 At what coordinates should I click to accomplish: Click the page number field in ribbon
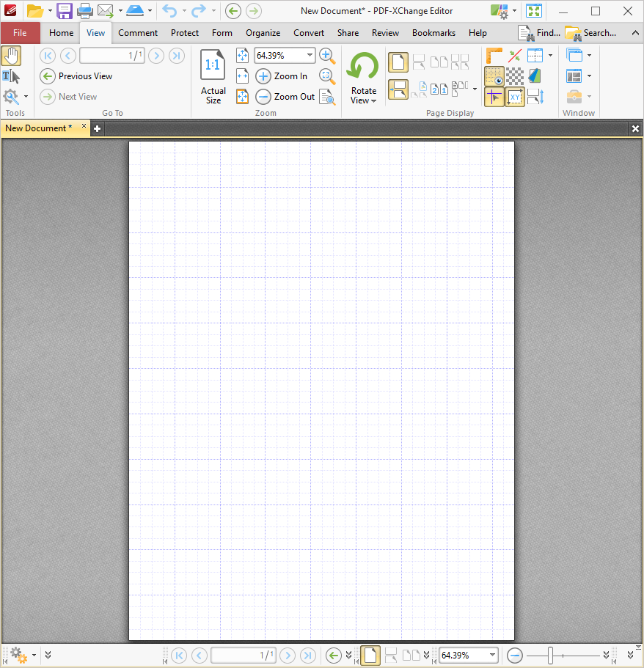pyautogui.click(x=111, y=56)
